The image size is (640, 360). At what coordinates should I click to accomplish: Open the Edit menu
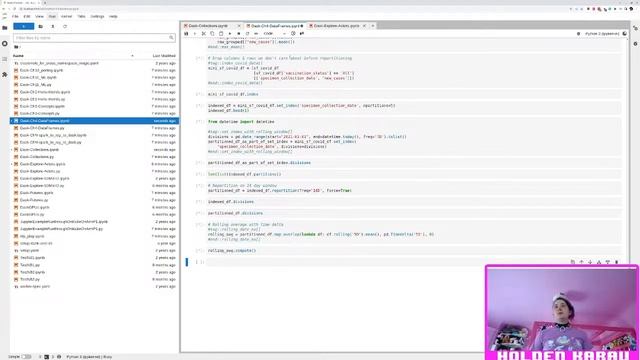(x=27, y=16)
